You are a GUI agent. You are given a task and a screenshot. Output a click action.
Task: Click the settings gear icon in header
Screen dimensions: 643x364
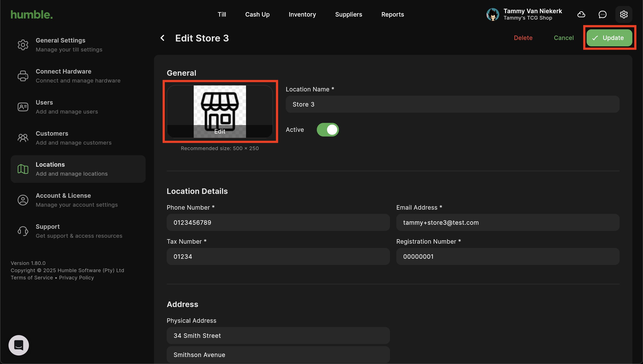(624, 14)
